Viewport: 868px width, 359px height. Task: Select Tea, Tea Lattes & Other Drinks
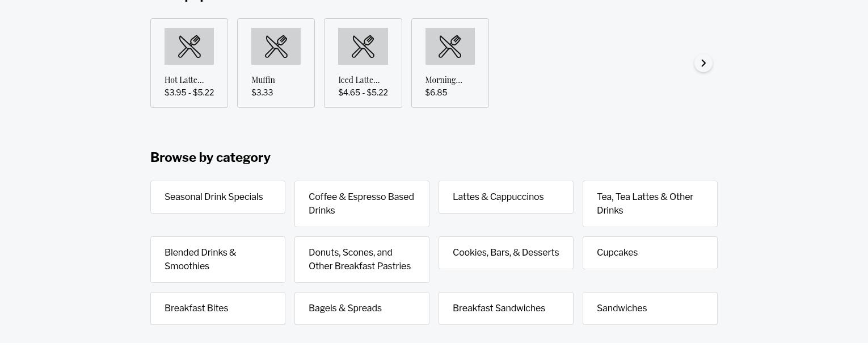[x=650, y=204]
